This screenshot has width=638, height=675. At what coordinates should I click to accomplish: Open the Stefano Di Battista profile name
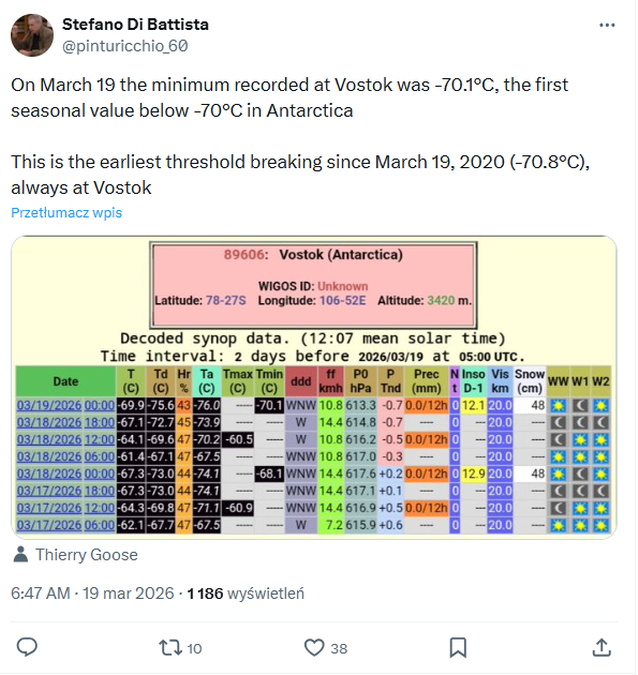point(135,24)
